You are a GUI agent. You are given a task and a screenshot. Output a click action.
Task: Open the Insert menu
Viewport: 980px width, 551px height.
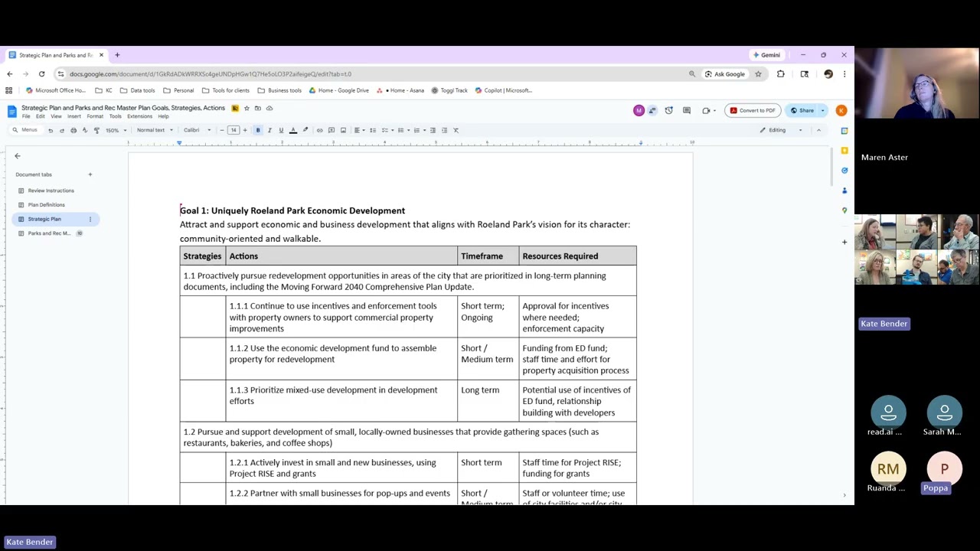click(74, 116)
